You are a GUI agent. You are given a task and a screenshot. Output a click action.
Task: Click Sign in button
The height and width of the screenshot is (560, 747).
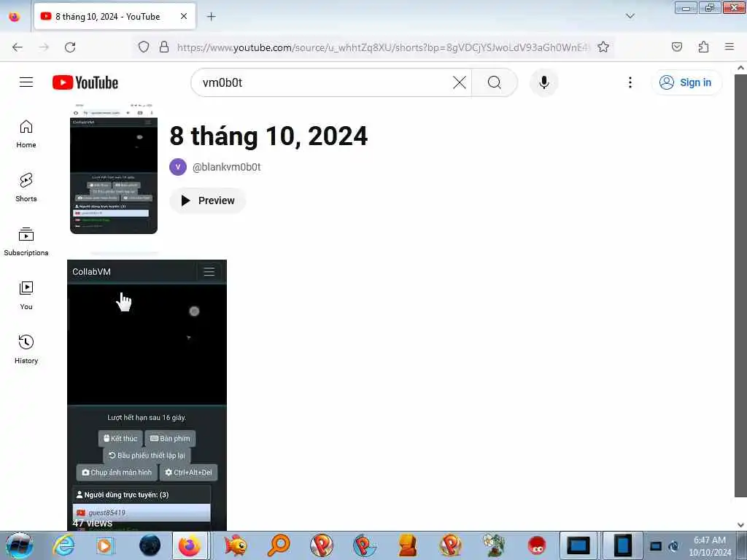coord(686,82)
